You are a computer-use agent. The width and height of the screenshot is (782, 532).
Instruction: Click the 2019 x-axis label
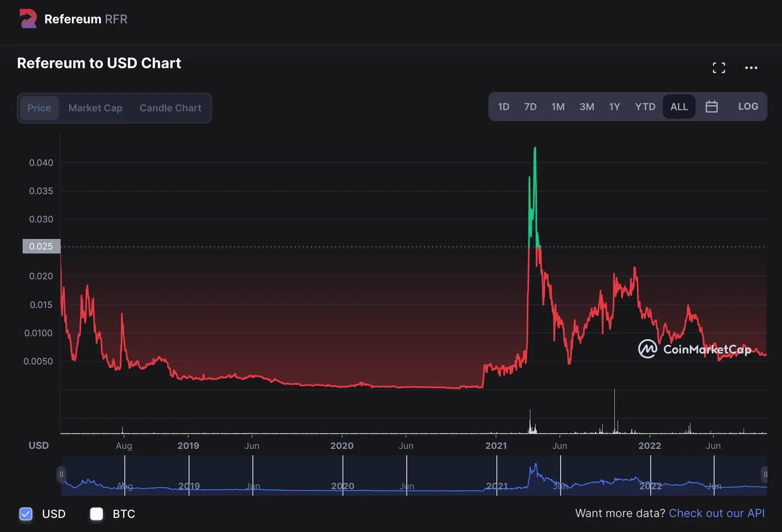tap(188, 446)
